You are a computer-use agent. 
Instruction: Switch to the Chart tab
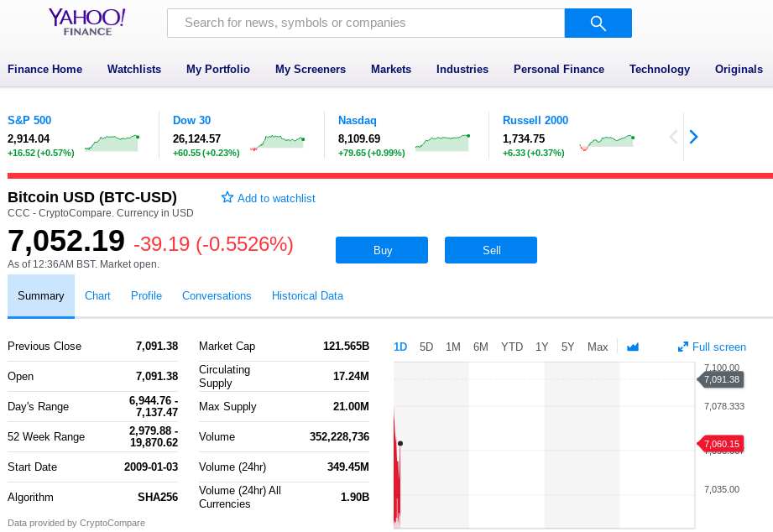click(x=97, y=296)
